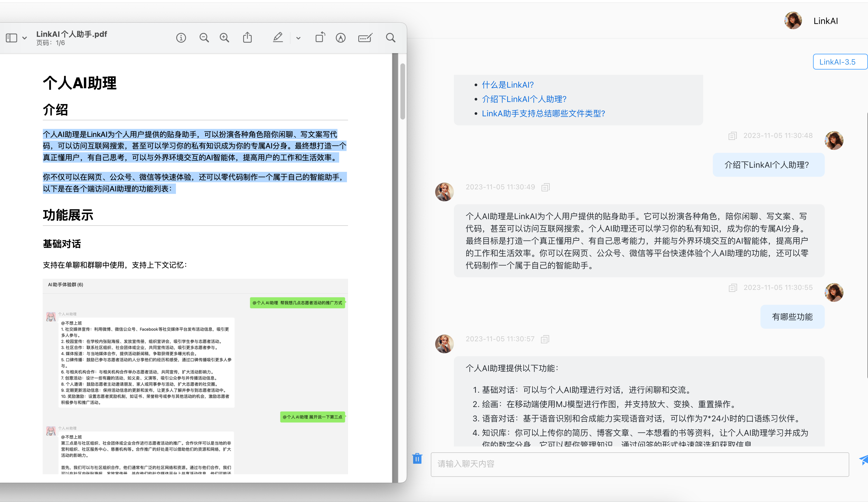The height and width of the screenshot is (502, 868).
Task: Copy the assistant reply from 11:30:57
Action: click(544, 339)
